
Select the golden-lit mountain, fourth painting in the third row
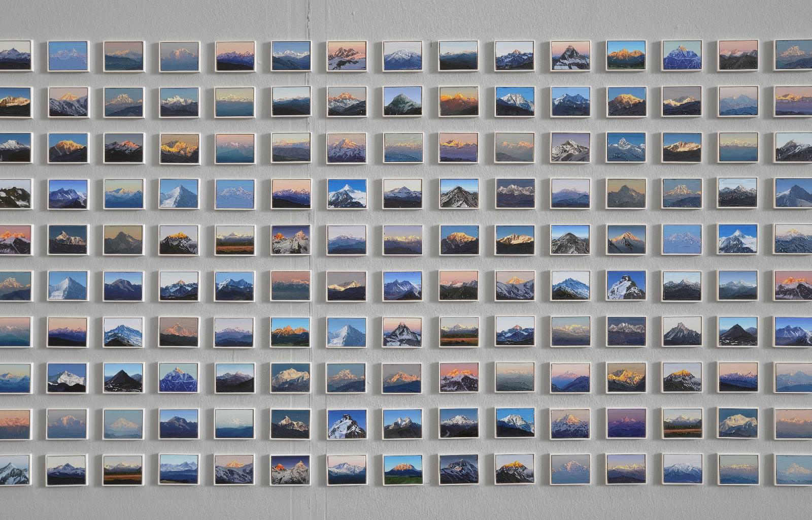point(179,147)
